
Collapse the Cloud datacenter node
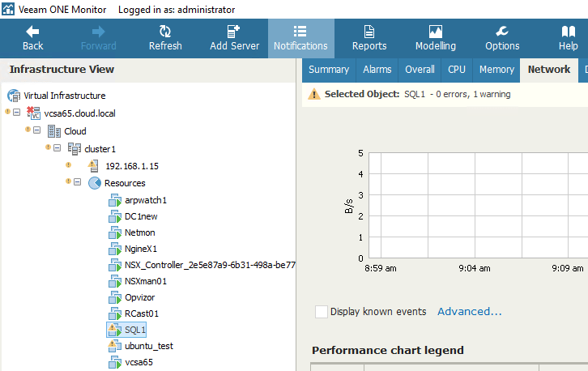[x=37, y=130]
